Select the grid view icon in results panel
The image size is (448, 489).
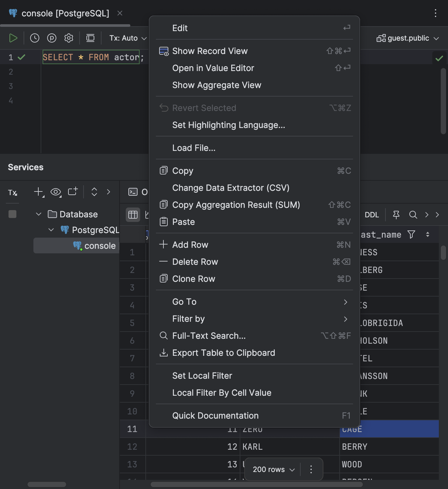(133, 215)
